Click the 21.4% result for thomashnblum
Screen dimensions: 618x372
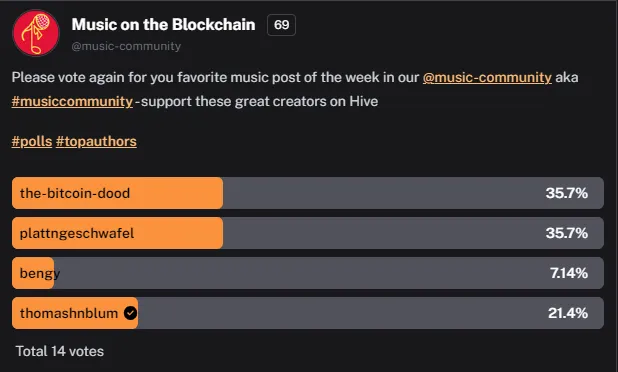[x=568, y=313]
